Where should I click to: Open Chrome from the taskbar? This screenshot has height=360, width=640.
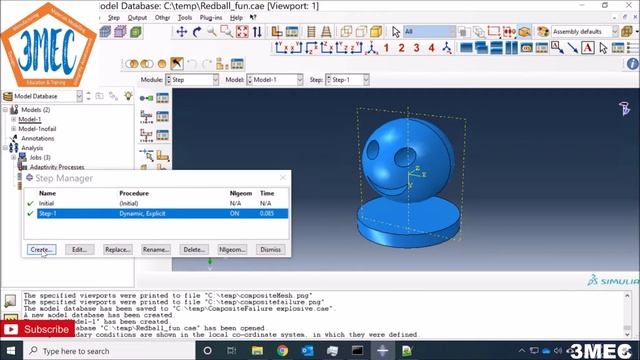(x=282, y=351)
